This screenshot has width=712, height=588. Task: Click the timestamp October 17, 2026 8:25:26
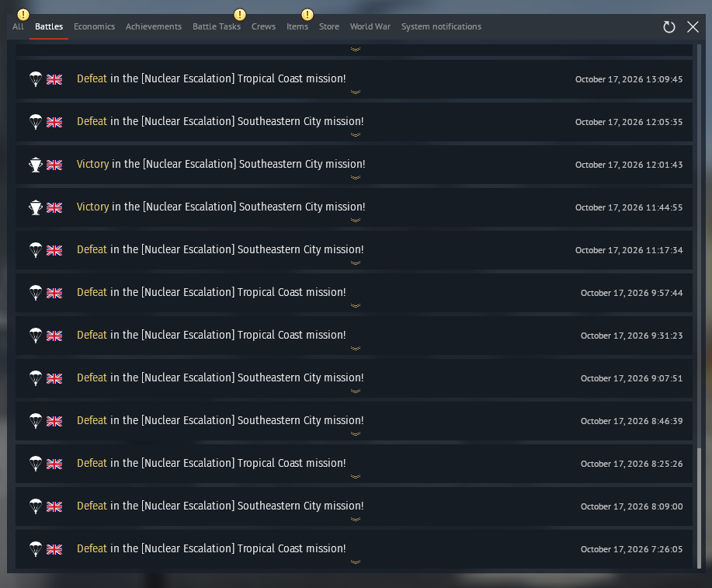tap(631, 464)
